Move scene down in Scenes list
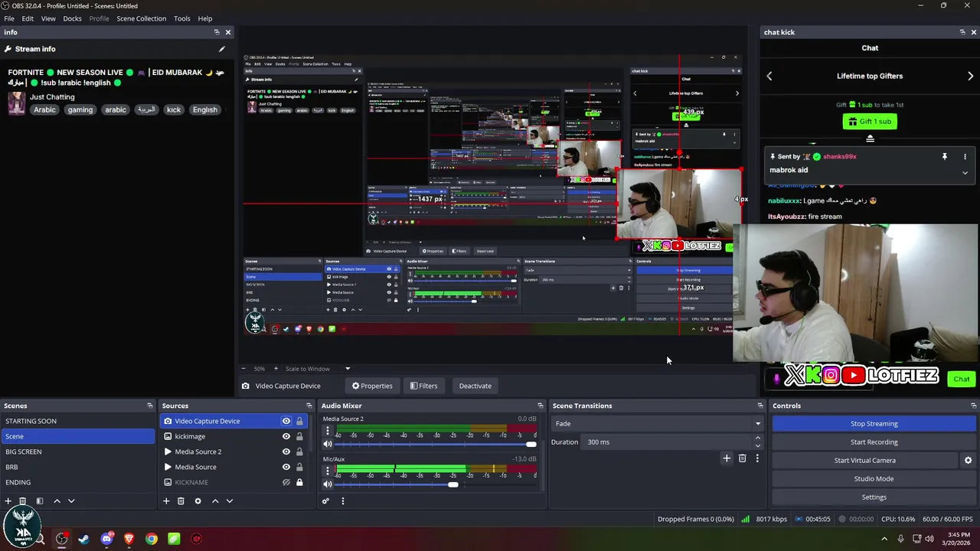The width and height of the screenshot is (980, 551). (71, 501)
